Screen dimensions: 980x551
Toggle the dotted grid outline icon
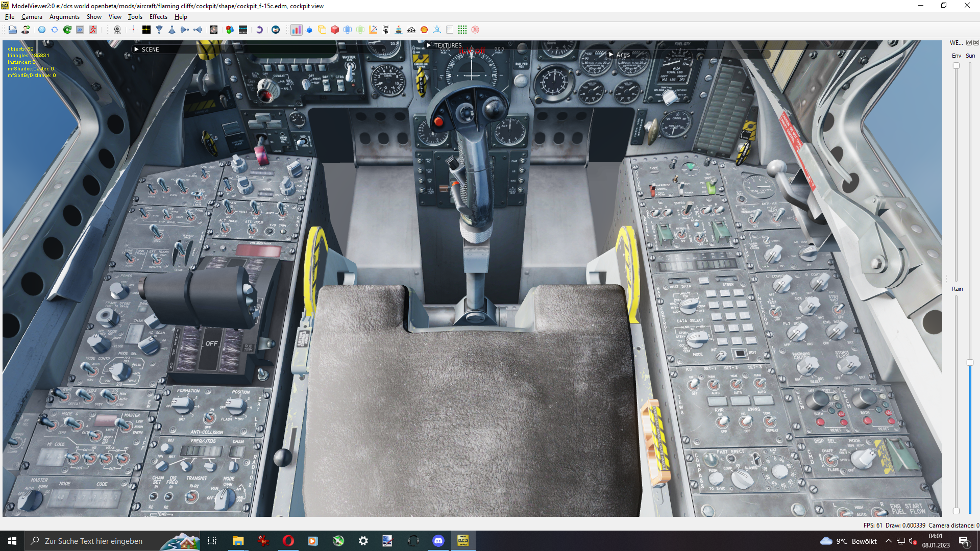click(450, 30)
